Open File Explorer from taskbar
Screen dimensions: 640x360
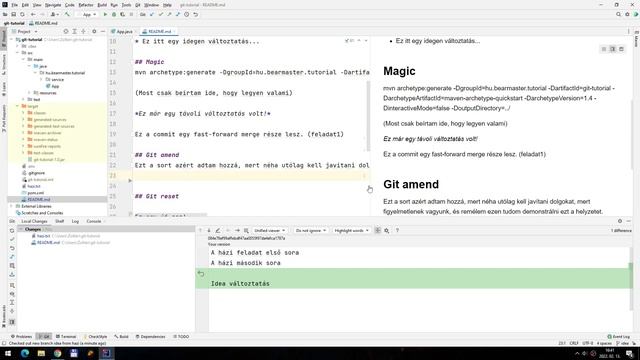pyautogui.click(x=41, y=353)
